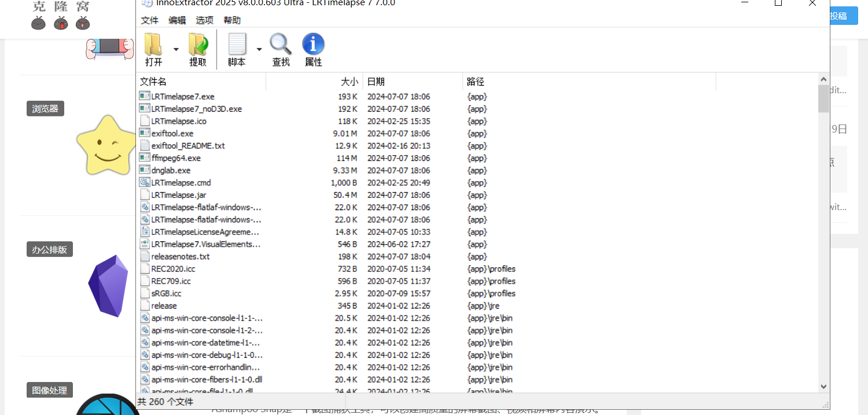Click the 9.01 M size of exiftool.exe
The width and height of the screenshot is (868, 415).
[345, 133]
